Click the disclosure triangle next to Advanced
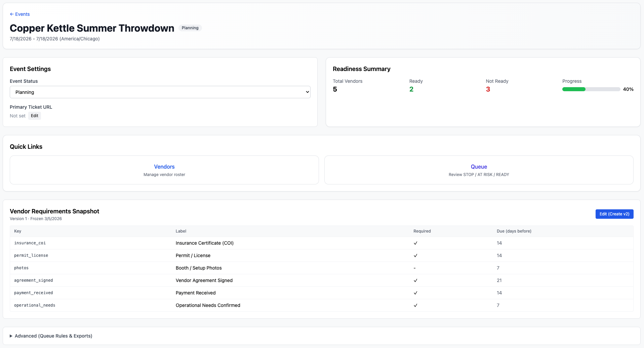 (x=10, y=336)
